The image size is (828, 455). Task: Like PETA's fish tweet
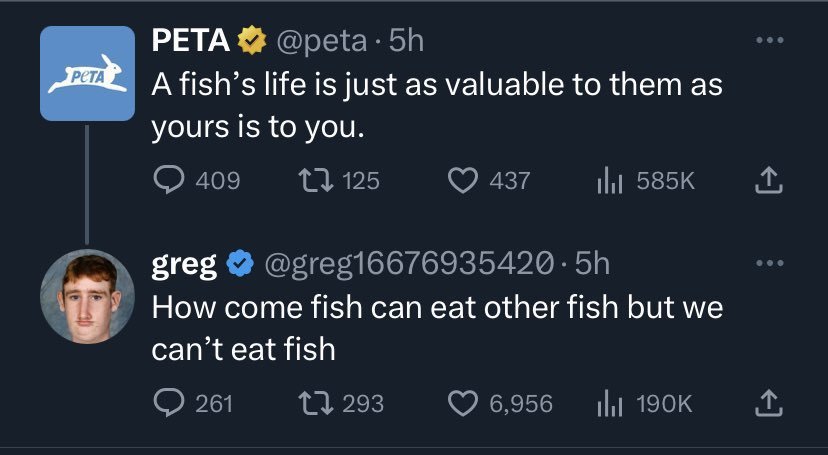point(461,181)
